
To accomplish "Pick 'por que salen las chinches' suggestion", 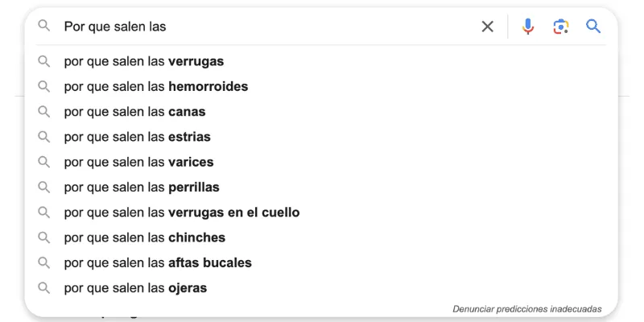I will coord(145,237).
